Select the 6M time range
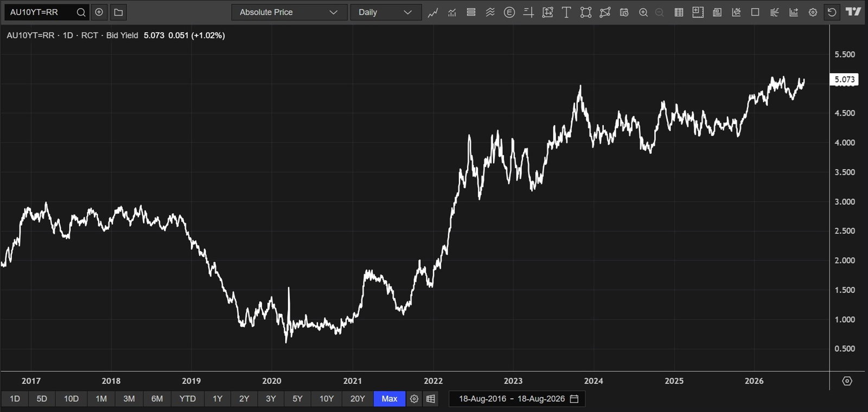868x412 pixels. point(157,399)
